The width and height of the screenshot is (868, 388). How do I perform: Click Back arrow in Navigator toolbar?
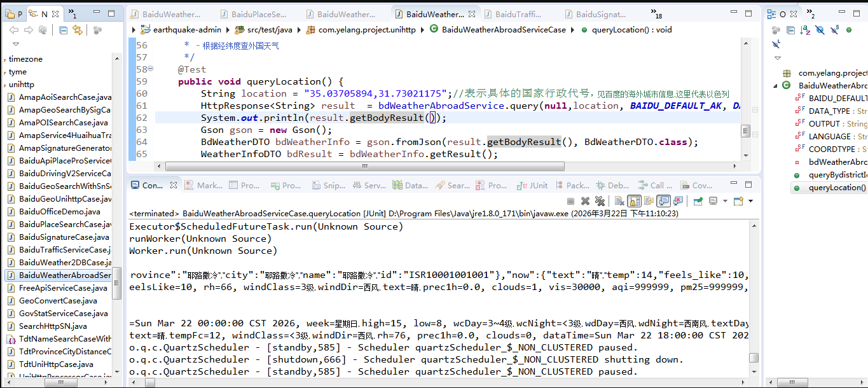point(13,30)
